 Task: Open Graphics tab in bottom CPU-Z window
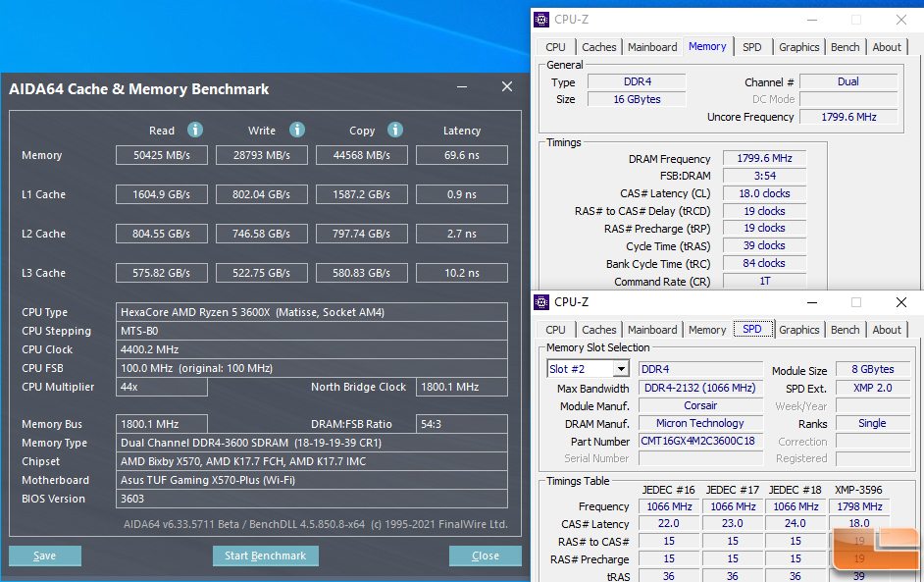point(799,330)
